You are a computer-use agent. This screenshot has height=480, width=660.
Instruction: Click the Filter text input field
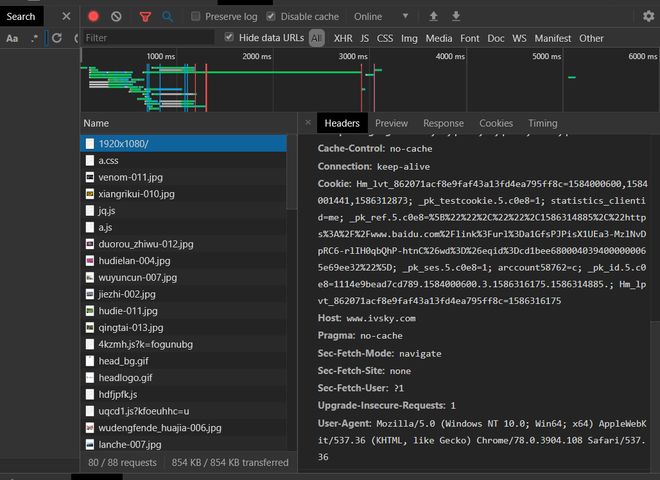(148, 38)
